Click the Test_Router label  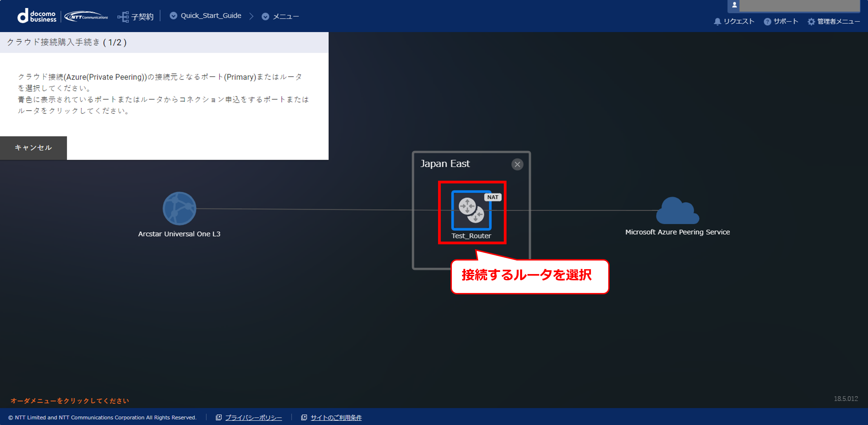click(471, 236)
